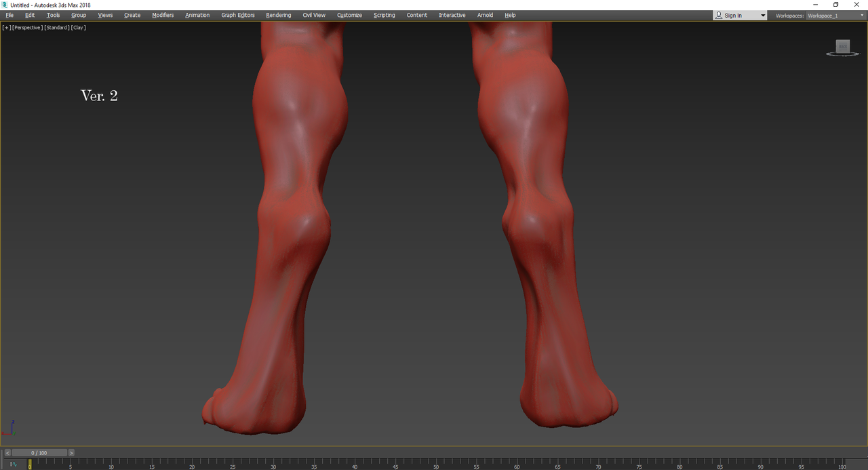
Task: Click the ViewCube Back face
Action: click(x=843, y=46)
